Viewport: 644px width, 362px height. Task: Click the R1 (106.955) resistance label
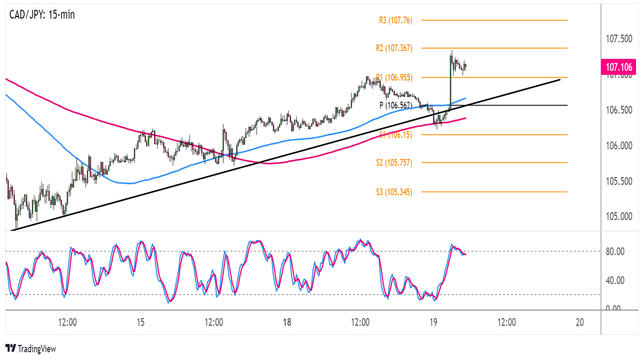point(394,77)
